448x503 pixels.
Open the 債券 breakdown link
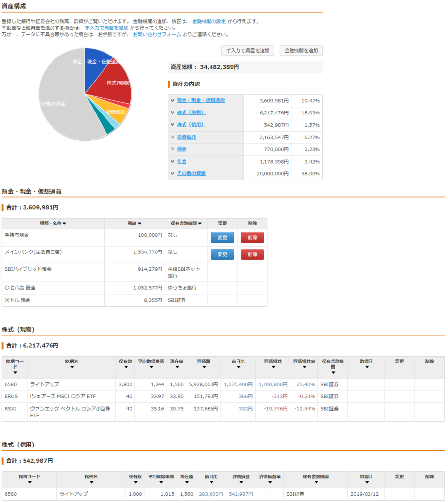click(x=182, y=149)
